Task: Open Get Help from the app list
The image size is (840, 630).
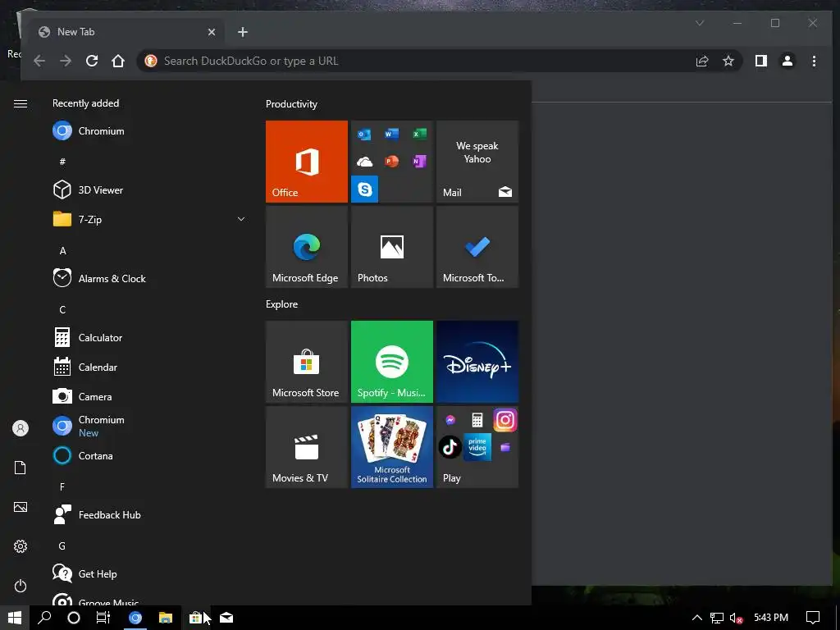Action: click(x=149, y=573)
